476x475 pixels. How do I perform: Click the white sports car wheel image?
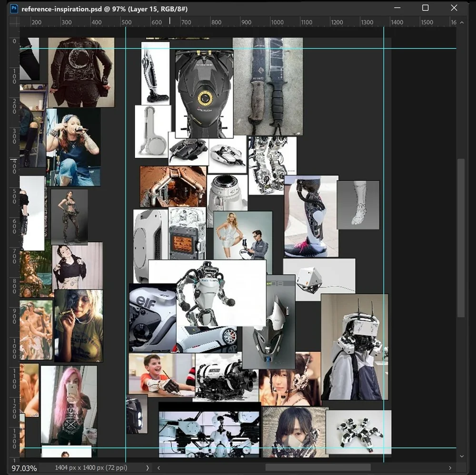(207, 339)
